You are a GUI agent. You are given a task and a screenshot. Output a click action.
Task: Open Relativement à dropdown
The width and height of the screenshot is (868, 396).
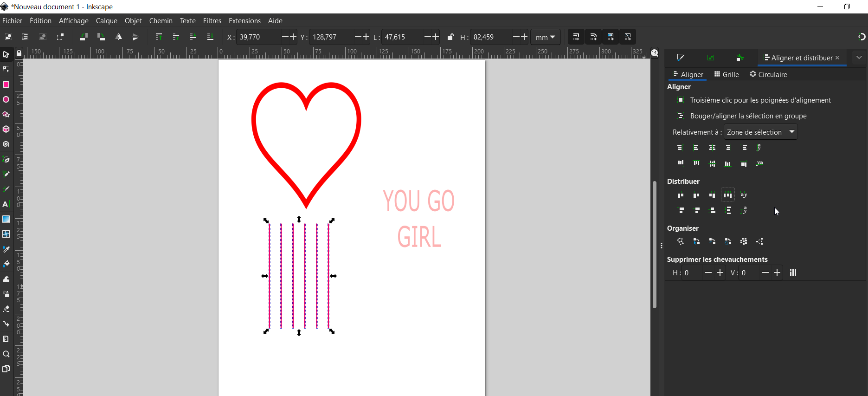coord(761,132)
